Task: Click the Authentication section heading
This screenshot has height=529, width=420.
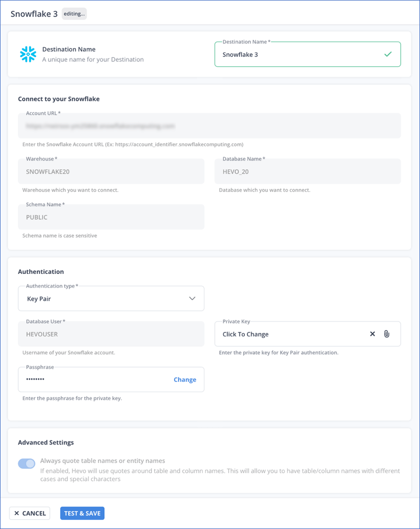Action: tap(41, 271)
